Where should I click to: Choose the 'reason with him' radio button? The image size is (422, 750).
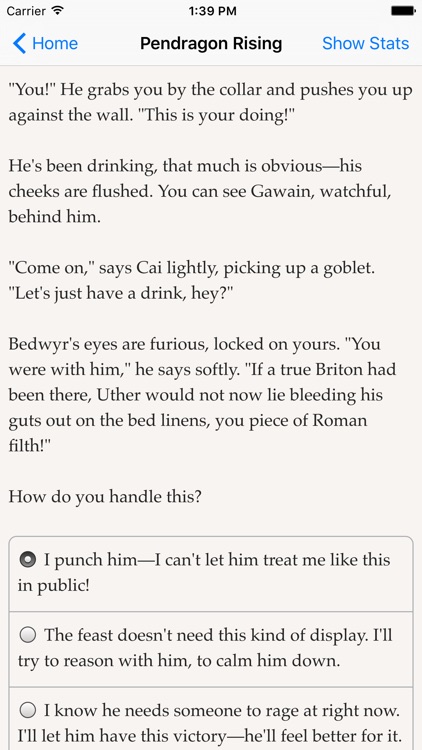coord(28,635)
